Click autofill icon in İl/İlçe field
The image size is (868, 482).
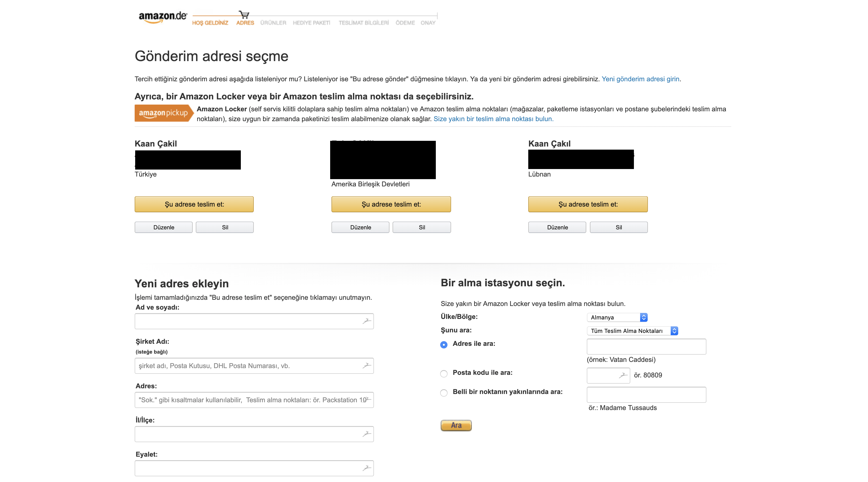pos(367,434)
